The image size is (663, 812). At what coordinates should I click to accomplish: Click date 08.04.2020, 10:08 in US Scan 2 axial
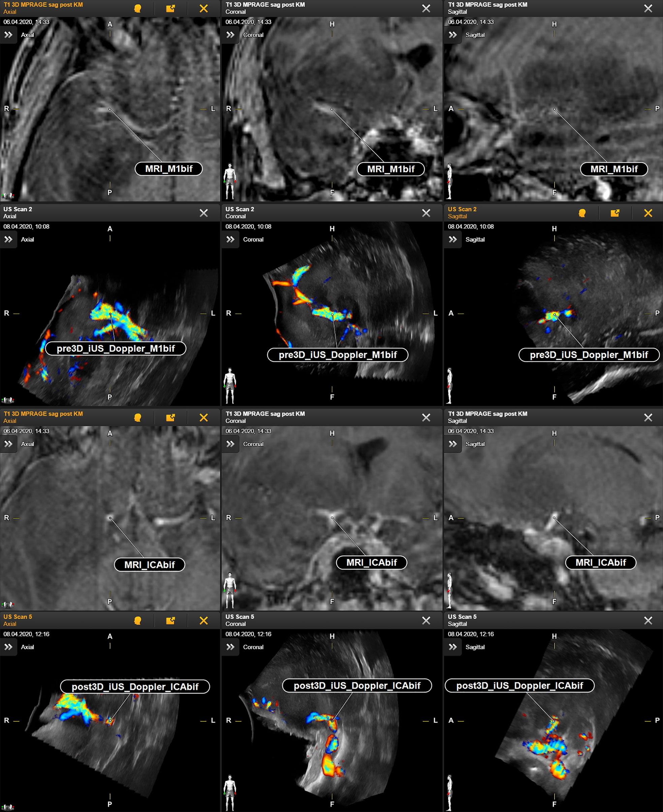point(26,227)
